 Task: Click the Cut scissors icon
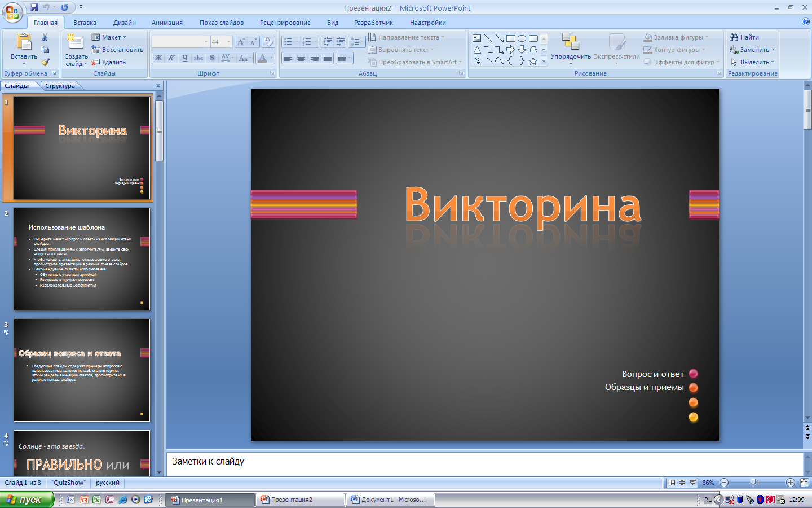pos(45,37)
